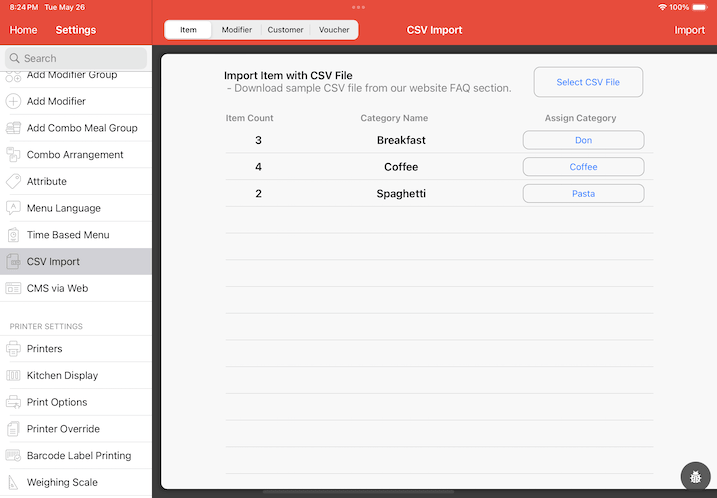
Task: Open Printers settings
Action: 76,348
